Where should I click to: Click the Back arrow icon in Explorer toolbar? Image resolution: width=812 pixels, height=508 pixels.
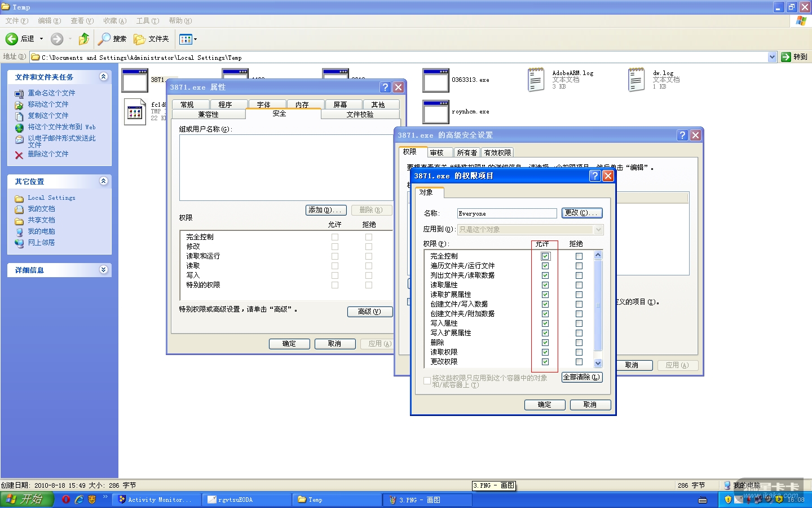pos(12,39)
